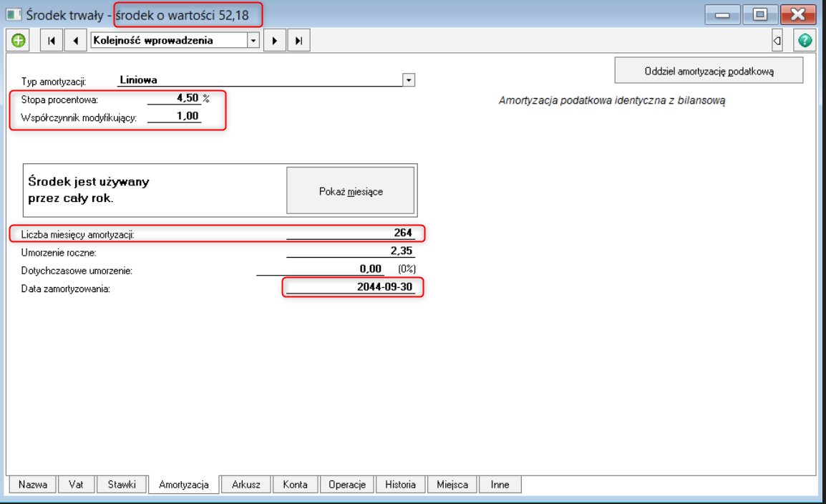The image size is (826, 504).
Task: Click the small left-pointing panel toggle icon
Action: coord(777,41)
